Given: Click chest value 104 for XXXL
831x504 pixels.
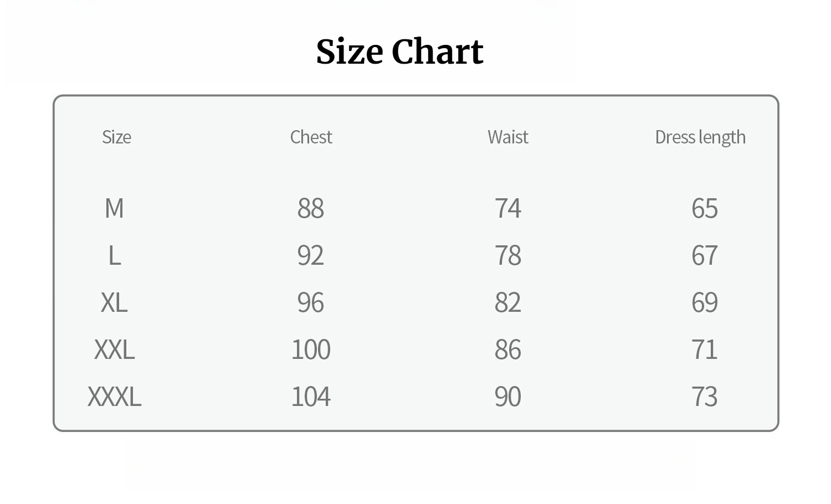Looking at the screenshot, I should (x=311, y=397).
